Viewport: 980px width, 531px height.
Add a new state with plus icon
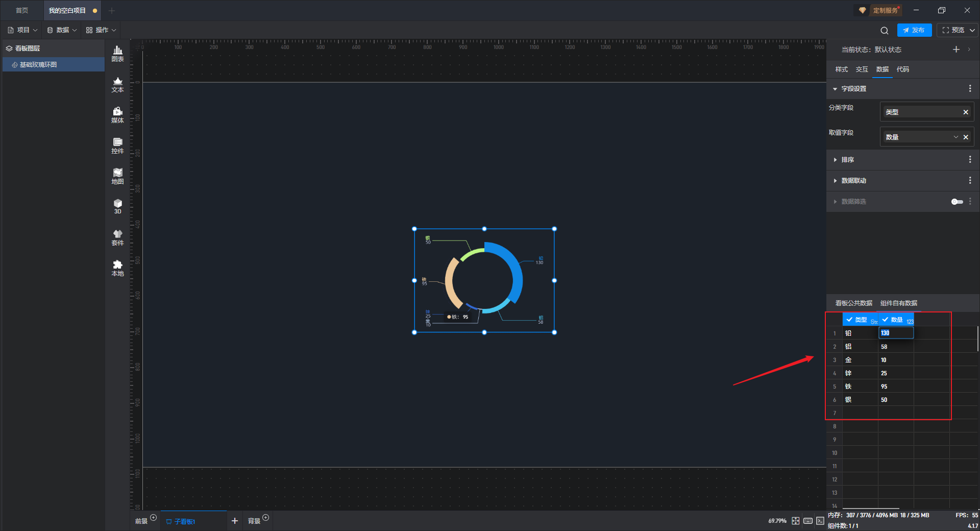(956, 50)
